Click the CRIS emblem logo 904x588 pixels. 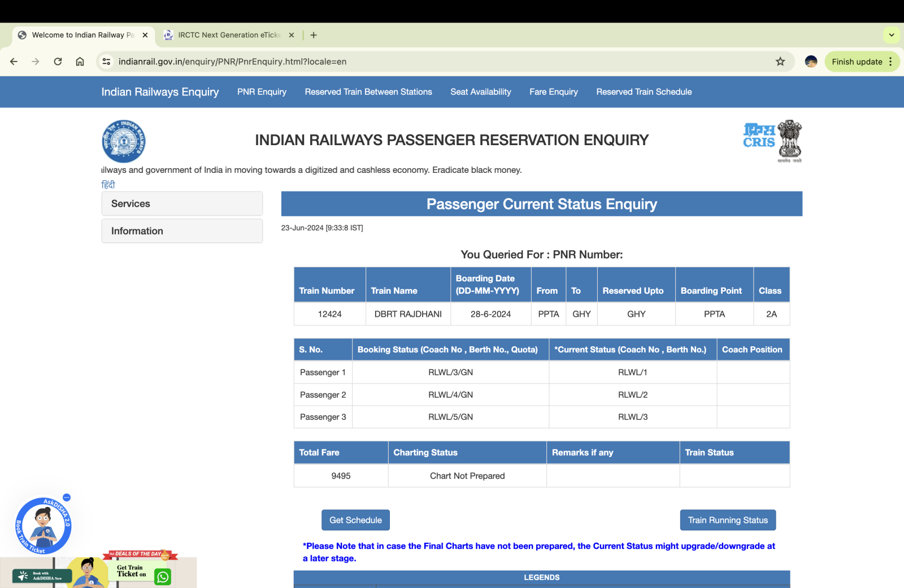pyautogui.click(x=772, y=141)
